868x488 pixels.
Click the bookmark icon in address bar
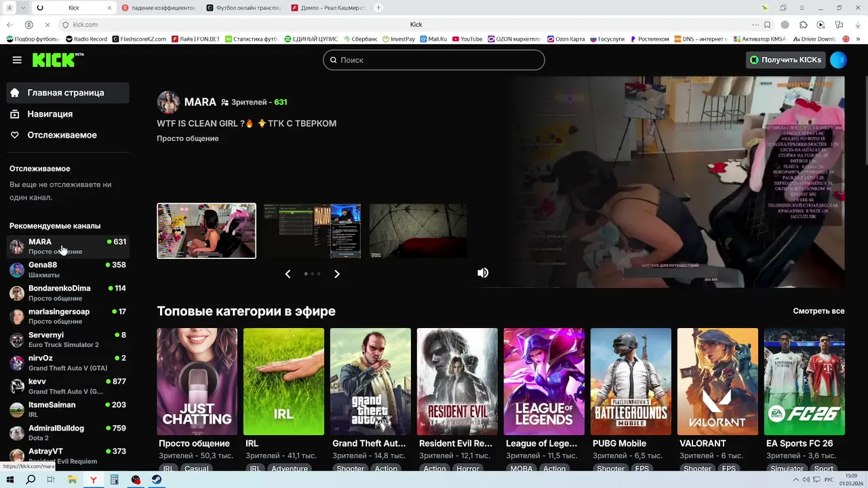pyautogui.click(x=767, y=24)
